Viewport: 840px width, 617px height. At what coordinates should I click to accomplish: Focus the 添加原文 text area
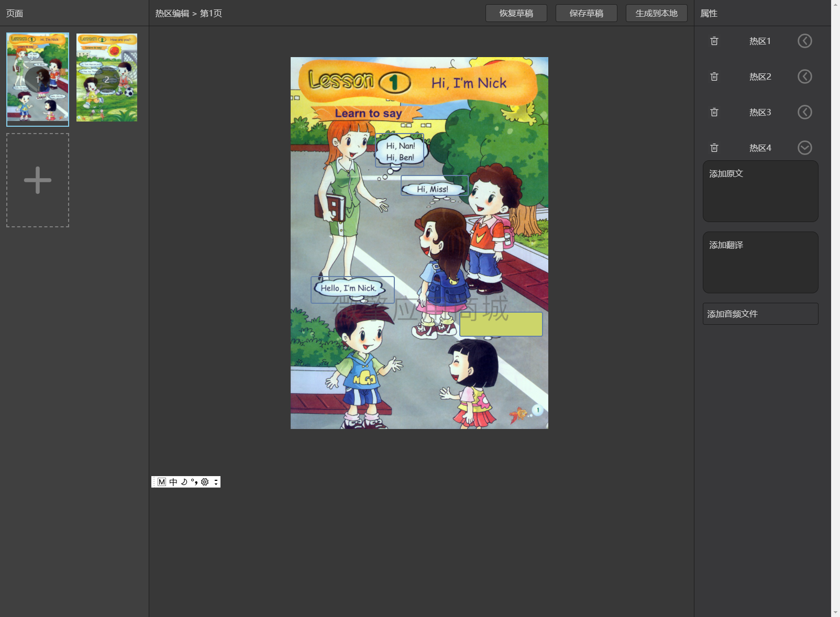pos(760,191)
